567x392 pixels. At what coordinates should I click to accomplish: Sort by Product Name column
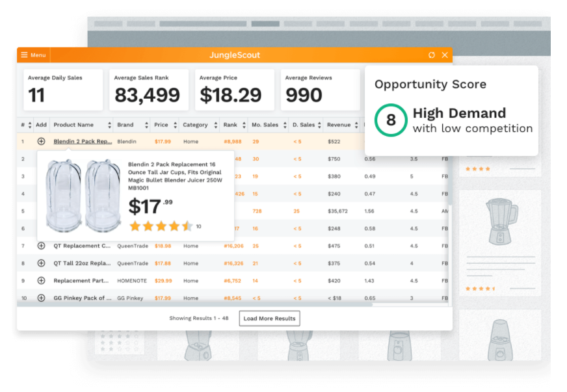(109, 125)
